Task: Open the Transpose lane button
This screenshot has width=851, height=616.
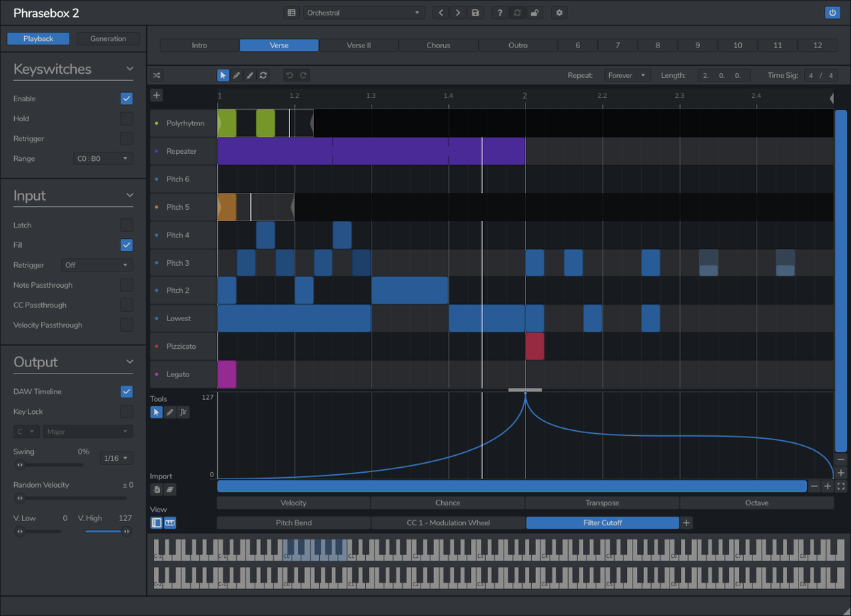Action: 602,503
